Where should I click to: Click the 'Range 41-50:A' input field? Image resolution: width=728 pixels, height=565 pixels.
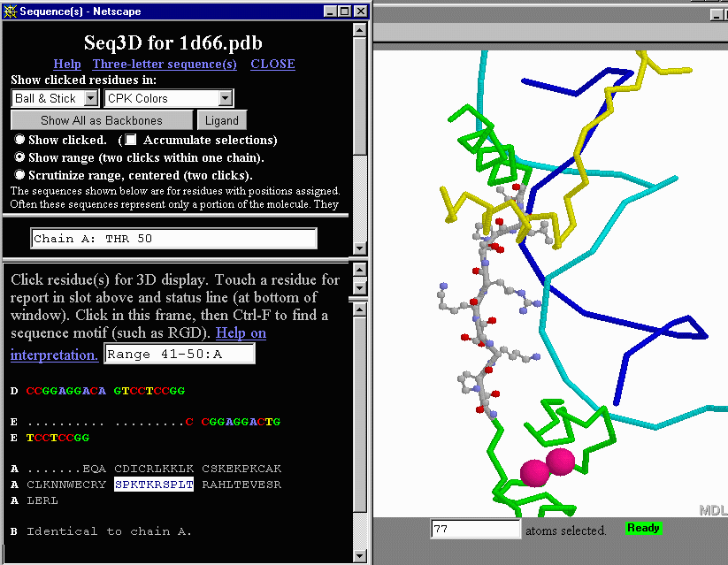pos(180,354)
